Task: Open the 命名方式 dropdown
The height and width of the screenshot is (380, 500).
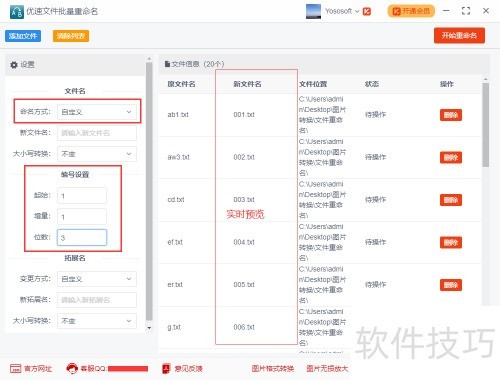Action: point(97,112)
